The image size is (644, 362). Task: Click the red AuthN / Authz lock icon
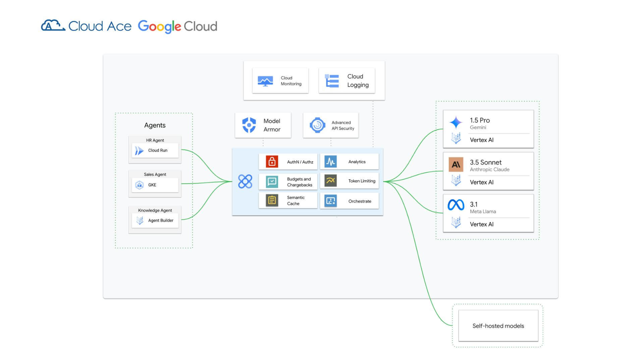point(272,162)
